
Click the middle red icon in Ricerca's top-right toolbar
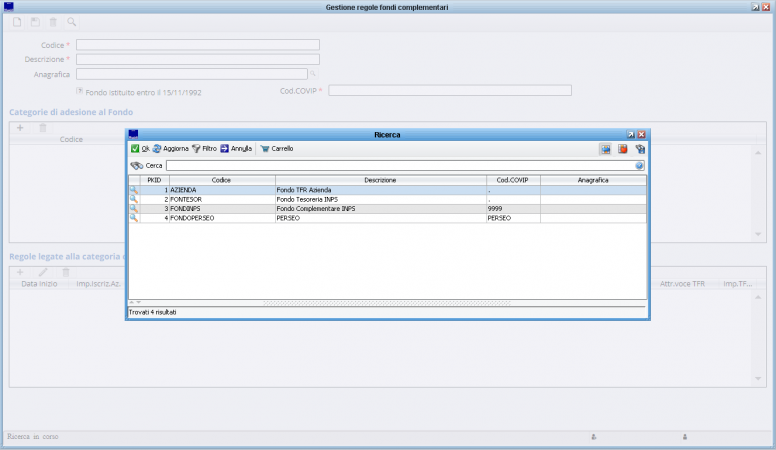tap(622, 149)
